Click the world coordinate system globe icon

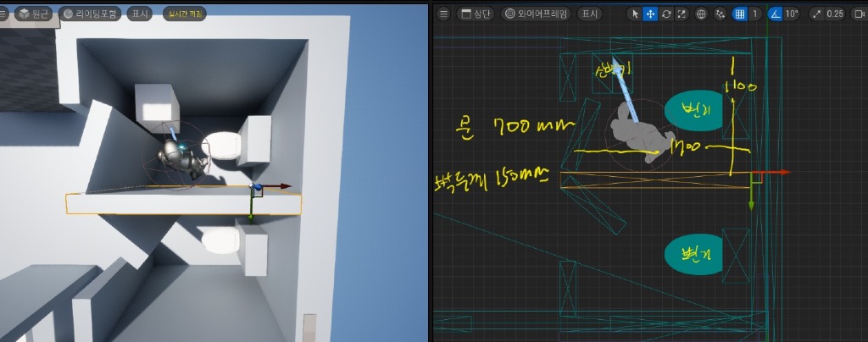pos(701,14)
